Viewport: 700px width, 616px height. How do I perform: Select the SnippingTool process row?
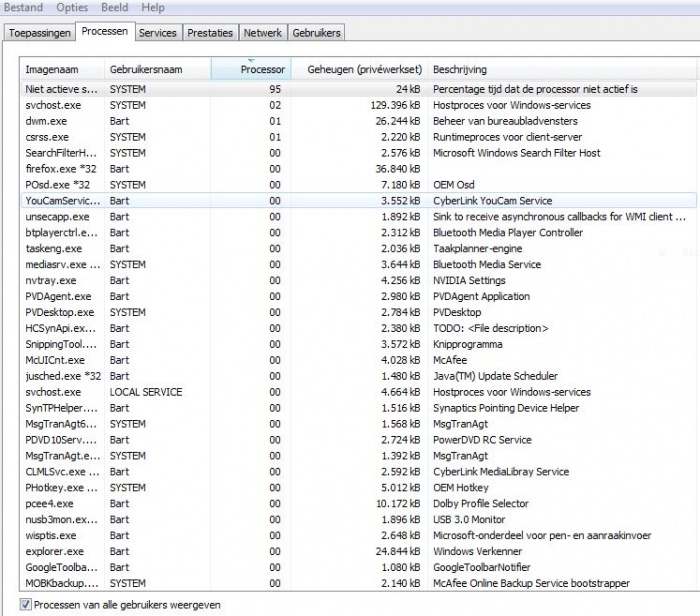[62, 344]
